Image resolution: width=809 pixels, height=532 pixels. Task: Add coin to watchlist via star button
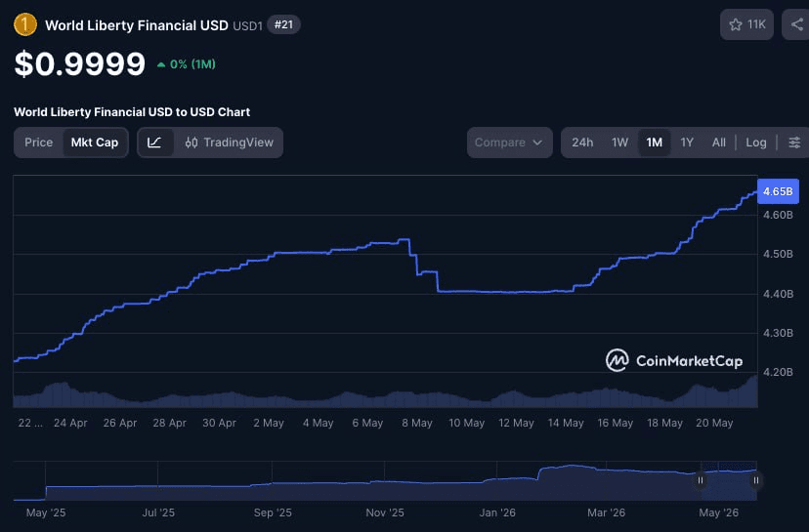tap(746, 24)
